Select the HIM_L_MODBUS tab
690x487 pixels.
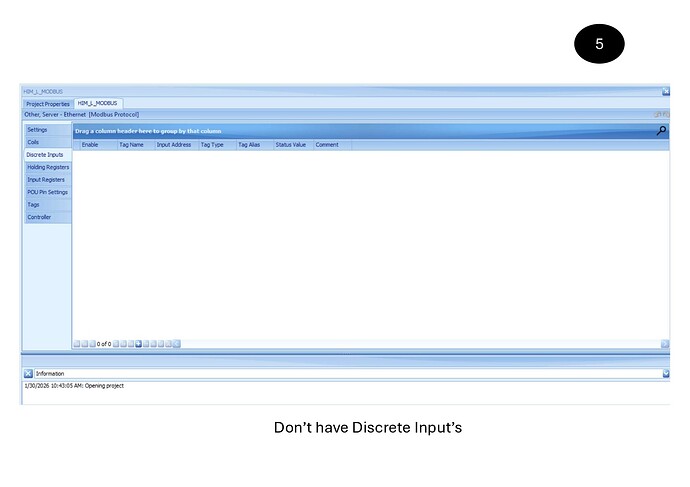click(98, 104)
